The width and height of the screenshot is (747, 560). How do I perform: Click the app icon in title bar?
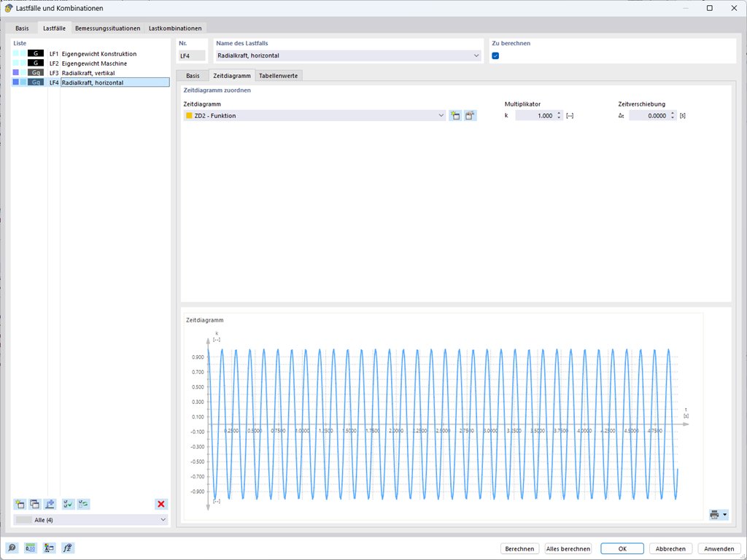click(8, 8)
